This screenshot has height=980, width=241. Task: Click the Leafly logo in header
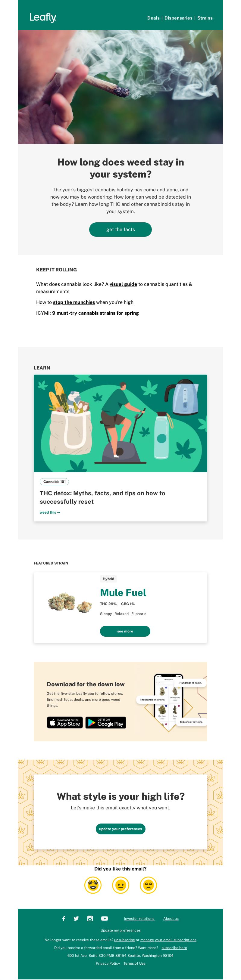[43, 17]
